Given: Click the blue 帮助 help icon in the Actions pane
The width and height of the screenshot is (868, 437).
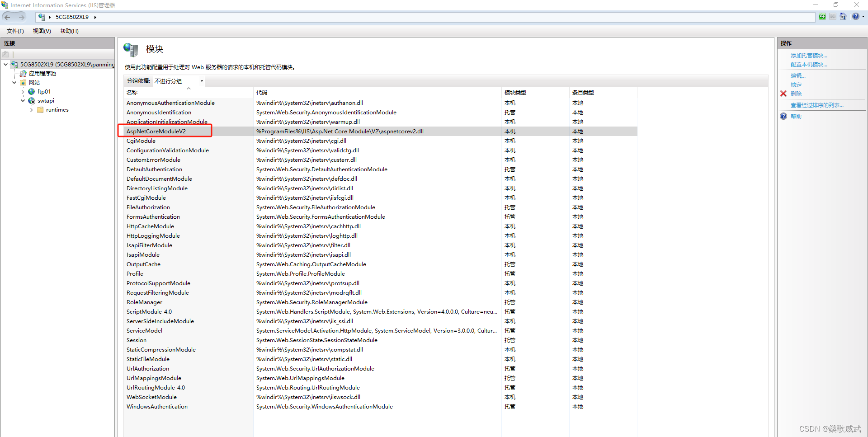Looking at the screenshot, I should [x=783, y=116].
